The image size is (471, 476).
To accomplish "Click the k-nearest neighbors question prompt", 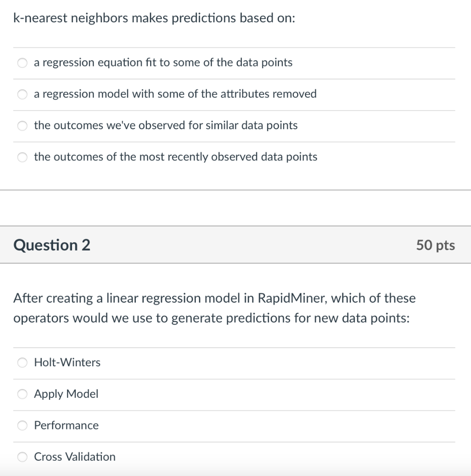I will 154,18.
